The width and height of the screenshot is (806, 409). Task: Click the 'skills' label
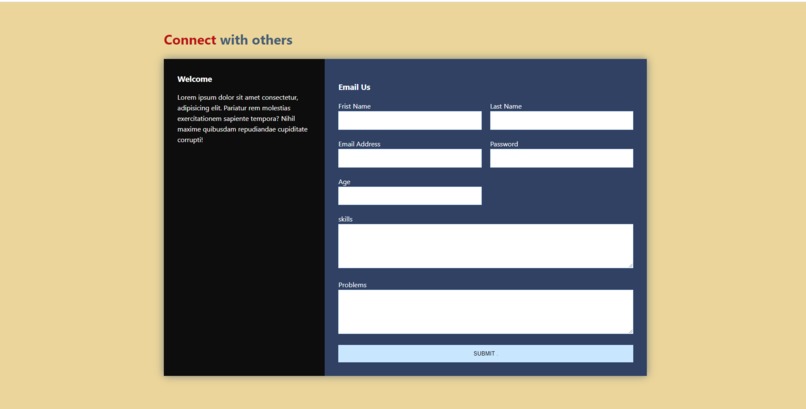[345, 219]
